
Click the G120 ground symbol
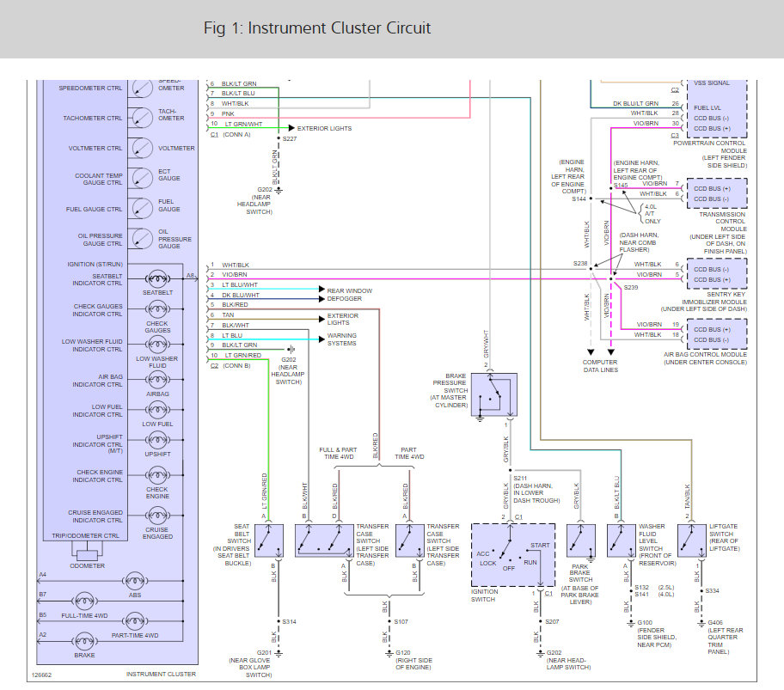[x=389, y=654]
